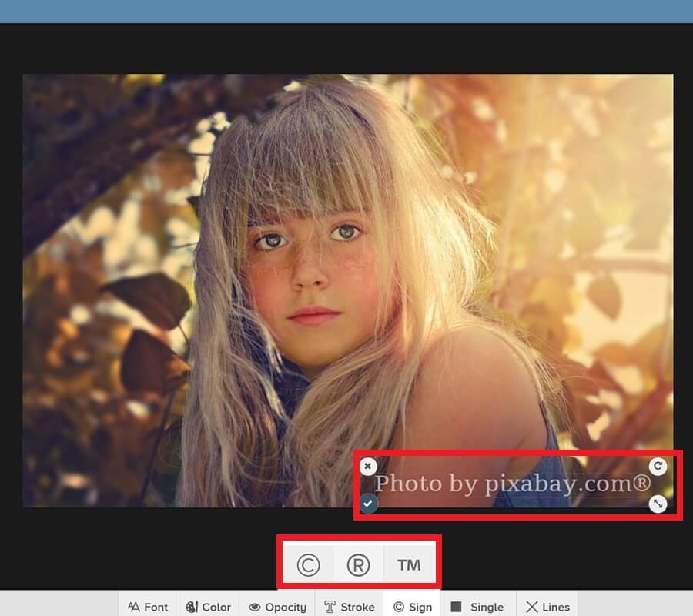The height and width of the screenshot is (616, 693).
Task: Insert the TM trademark symbol
Action: [x=410, y=564]
